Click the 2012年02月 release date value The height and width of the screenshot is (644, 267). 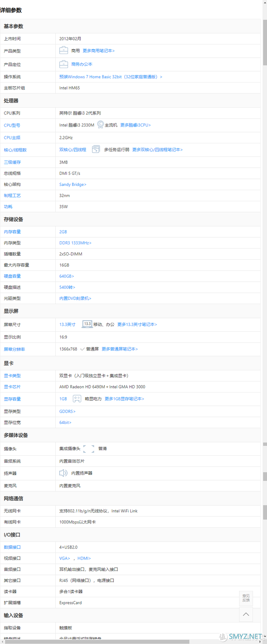tap(70, 39)
